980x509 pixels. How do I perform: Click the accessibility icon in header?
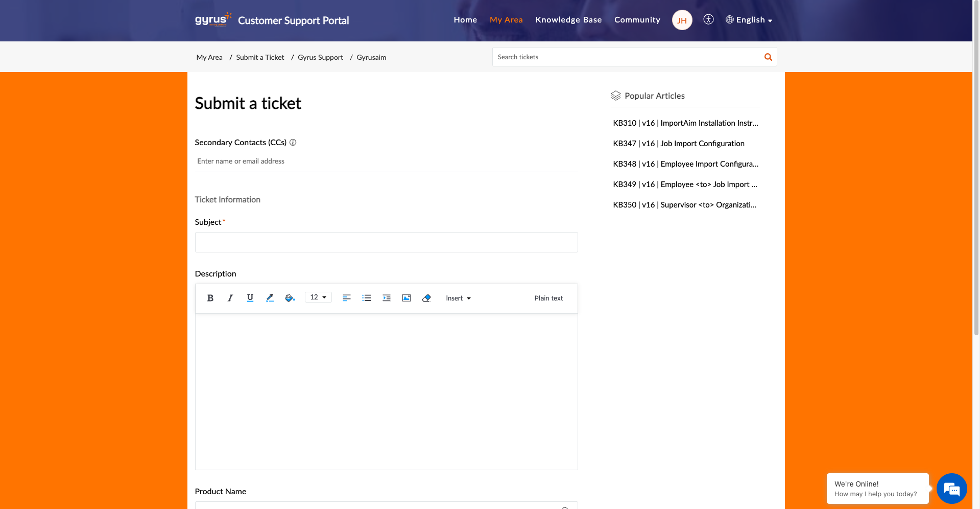click(x=708, y=19)
